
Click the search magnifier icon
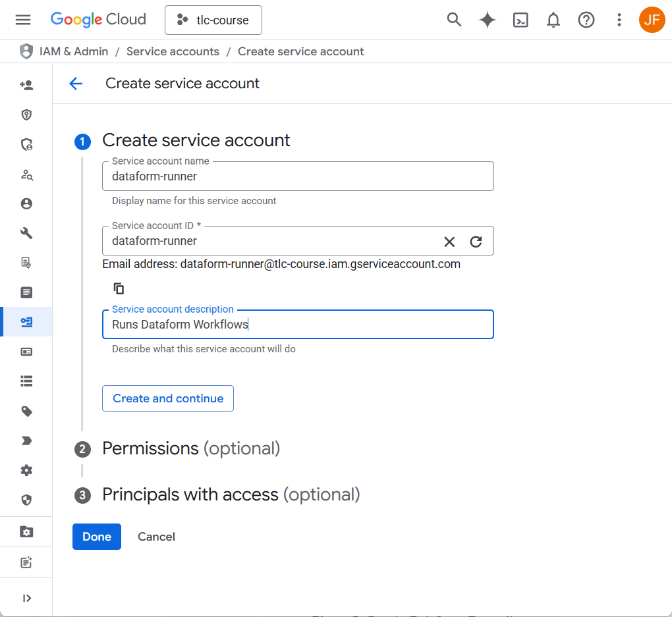[454, 20]
